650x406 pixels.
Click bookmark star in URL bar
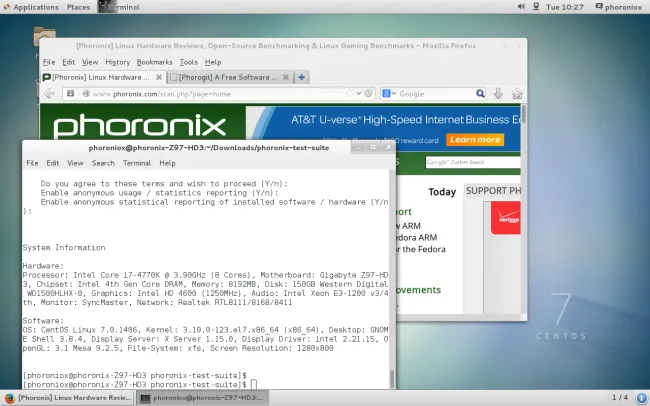pos(349,94)
